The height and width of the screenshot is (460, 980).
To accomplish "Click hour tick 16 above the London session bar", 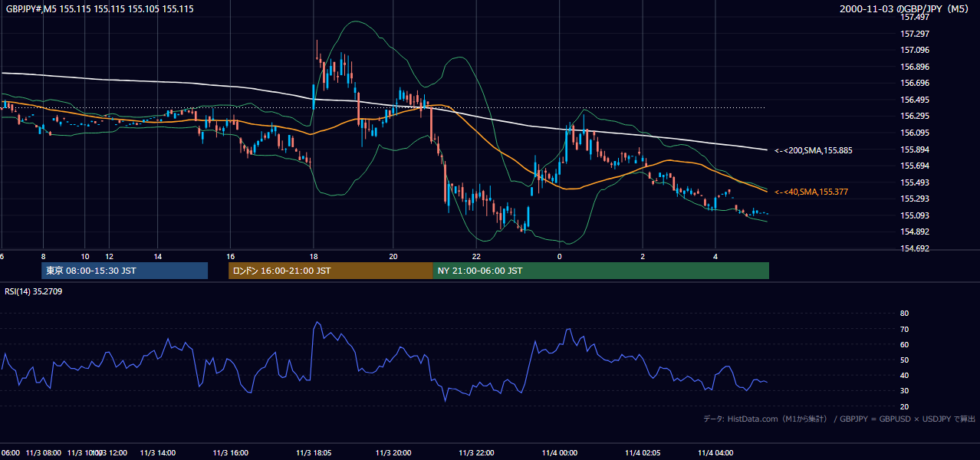I will click(230, 256).
